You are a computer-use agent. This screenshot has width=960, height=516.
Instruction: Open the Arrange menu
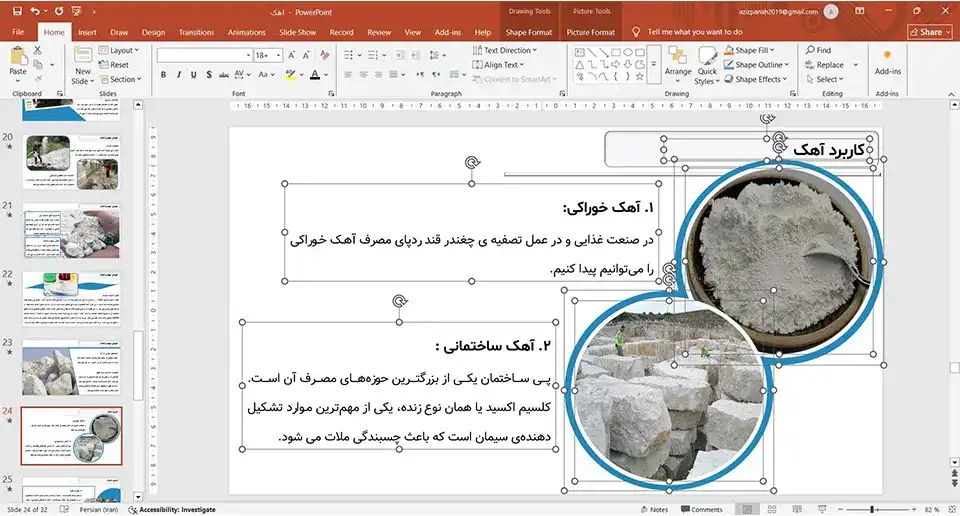pyautogui.click(x=678, y=65)
